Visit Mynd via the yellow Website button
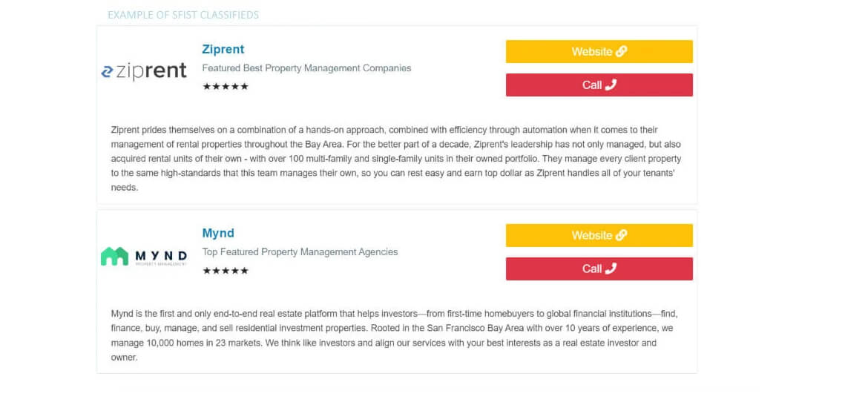The image size is (868, 408). [599, 235]
